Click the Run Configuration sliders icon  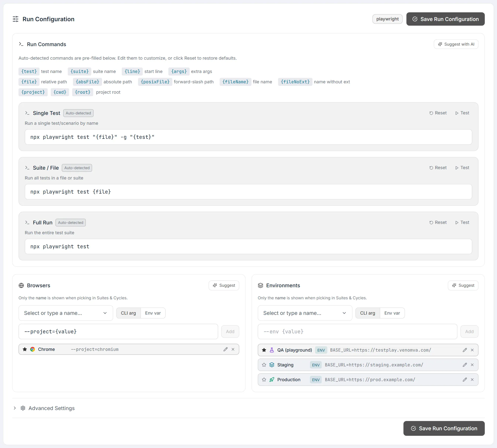(x=16, y=19)
